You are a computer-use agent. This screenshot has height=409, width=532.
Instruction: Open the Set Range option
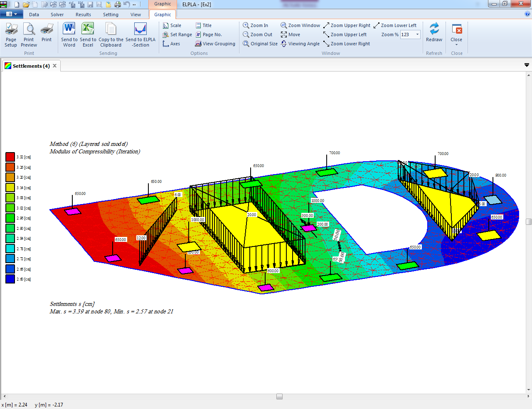coord(177,34)
